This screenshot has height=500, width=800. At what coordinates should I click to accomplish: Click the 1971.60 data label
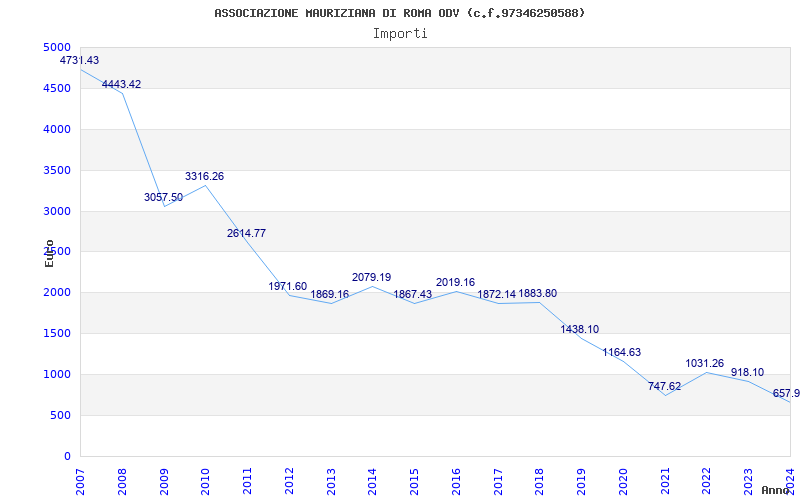(288, 286)
